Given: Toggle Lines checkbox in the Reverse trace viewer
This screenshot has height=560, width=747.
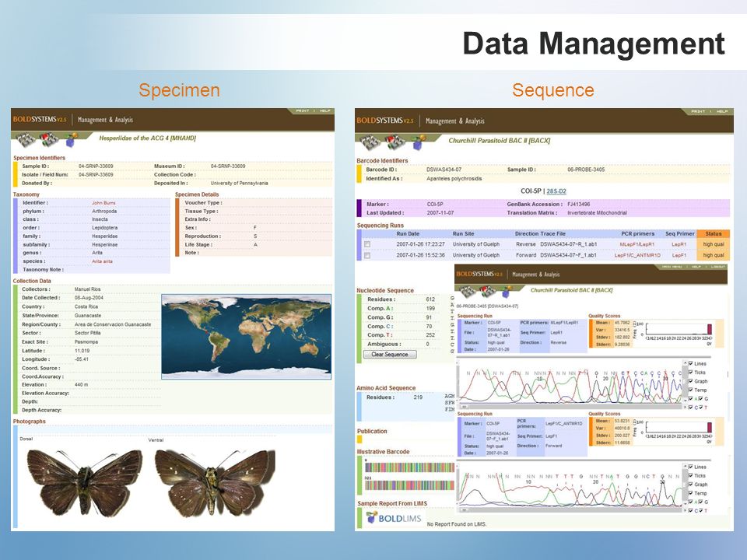Looking at the screenshot, I should (691, 363).
